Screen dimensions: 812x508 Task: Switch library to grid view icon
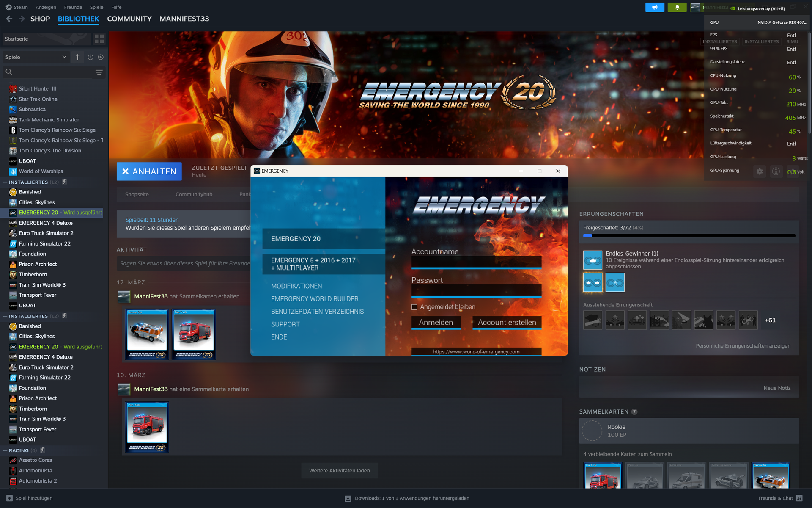[99, 39]
